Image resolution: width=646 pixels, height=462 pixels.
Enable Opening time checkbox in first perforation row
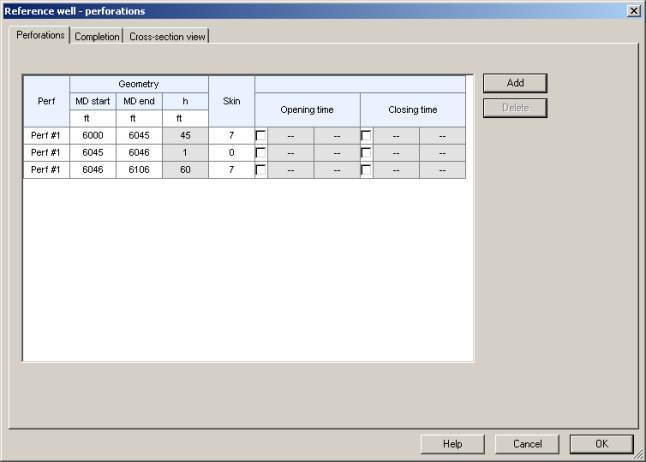click(x=262, y=136)
